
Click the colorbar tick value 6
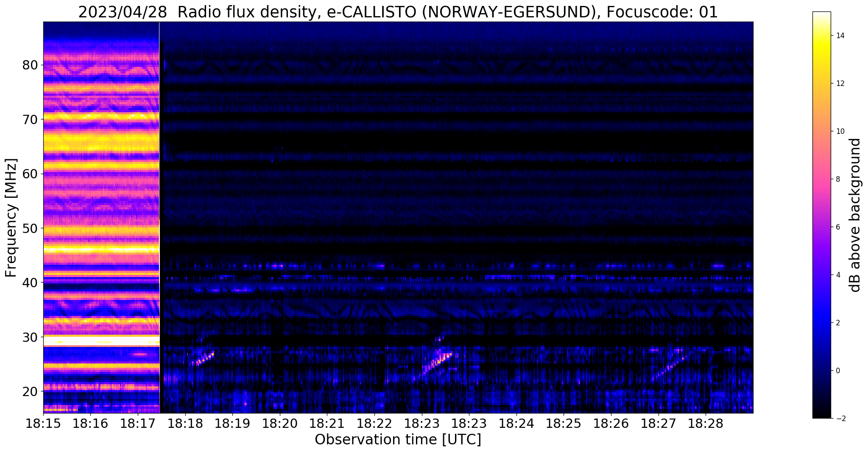coord(838,227)
